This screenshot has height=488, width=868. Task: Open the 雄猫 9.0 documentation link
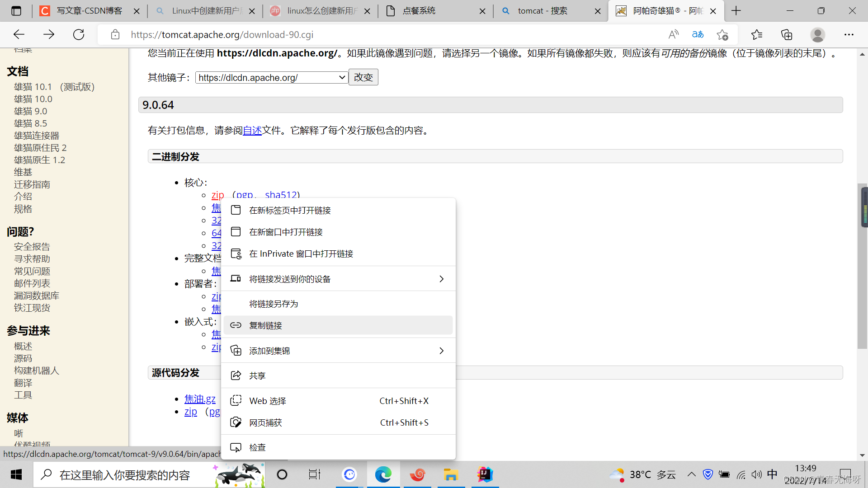[30, 111]
